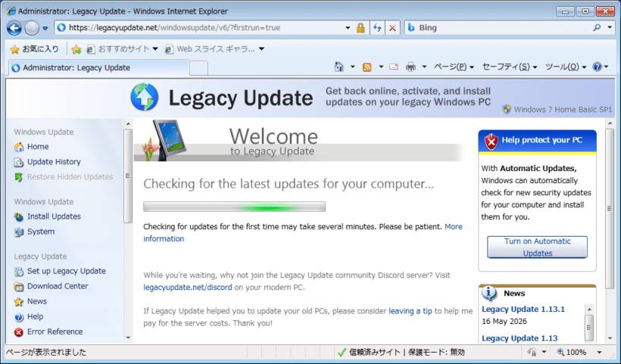
Task: Click the Print icon
Action: pyautogui.click(x=410, y=67)
